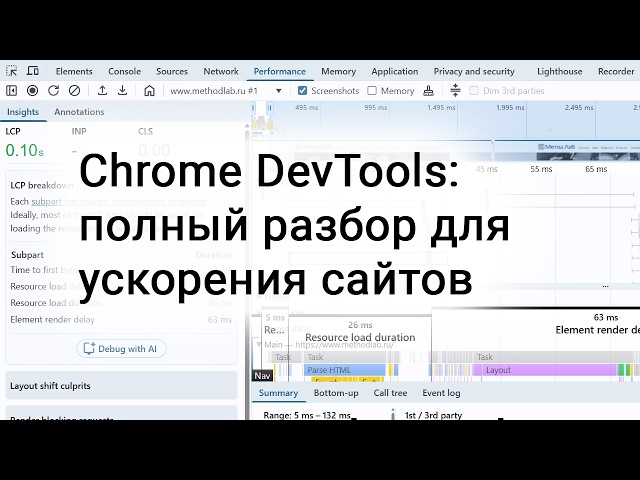
Task: Click the Nav timeline marker
Action: point(262,376)
